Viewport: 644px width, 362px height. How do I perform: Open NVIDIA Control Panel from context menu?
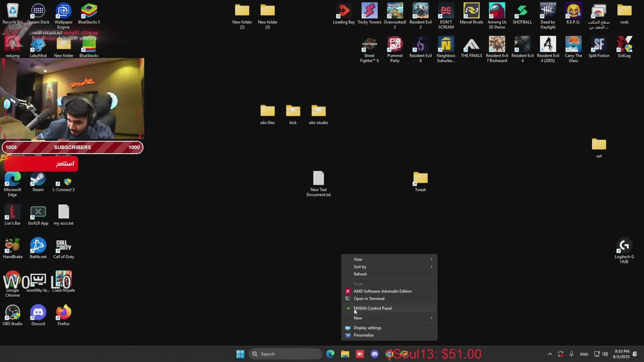pos(389,308)
